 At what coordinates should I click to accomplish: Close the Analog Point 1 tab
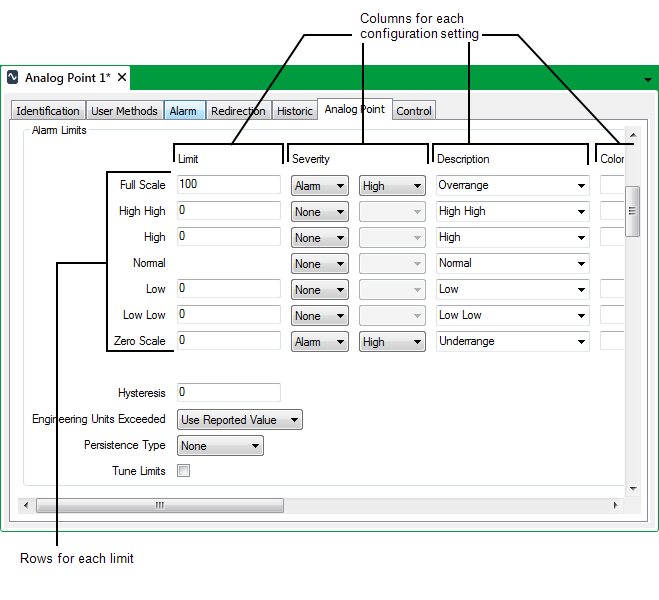click(122, 78)
